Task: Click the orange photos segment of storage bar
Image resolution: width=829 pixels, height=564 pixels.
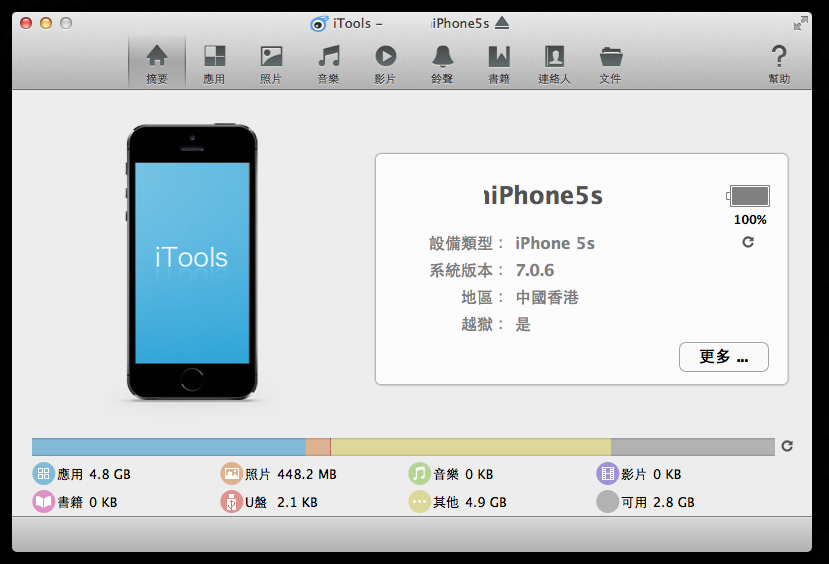Action: [x=318, y=447]
